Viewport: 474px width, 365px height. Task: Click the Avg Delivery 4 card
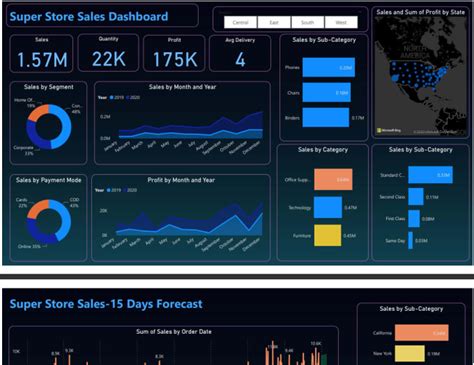240,53
